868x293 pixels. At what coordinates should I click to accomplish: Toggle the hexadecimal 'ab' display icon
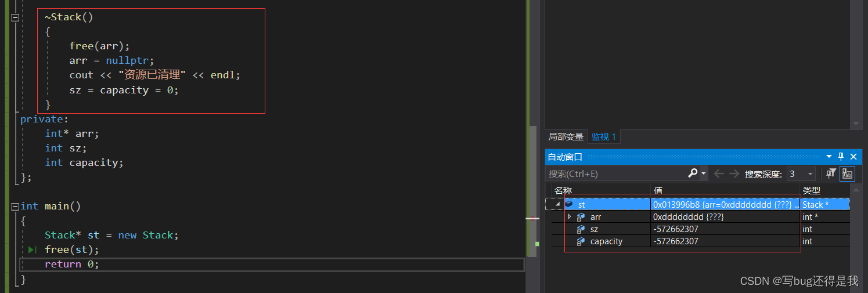coord(847,173)
